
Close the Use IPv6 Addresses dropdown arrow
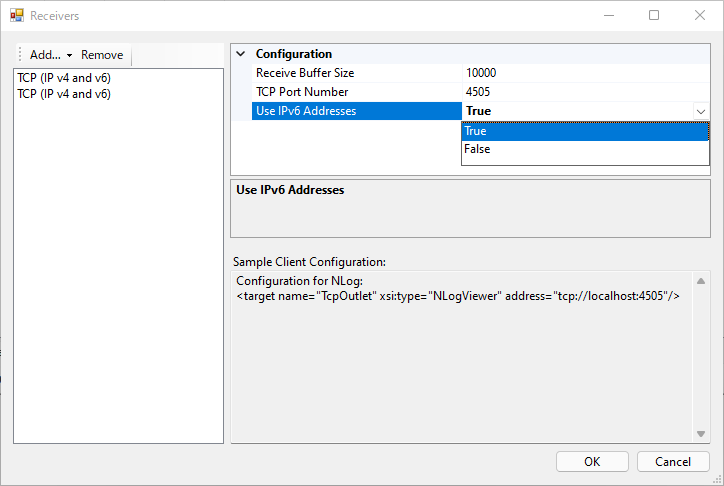[700, 112]
